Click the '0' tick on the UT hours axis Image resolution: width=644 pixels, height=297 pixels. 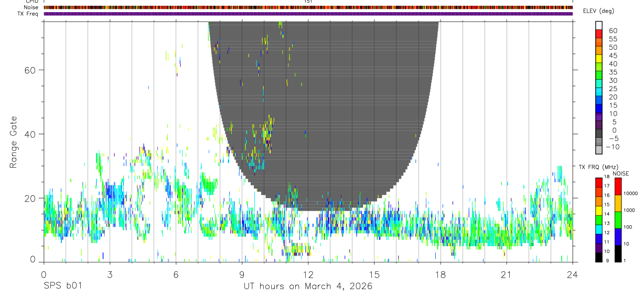44,274
